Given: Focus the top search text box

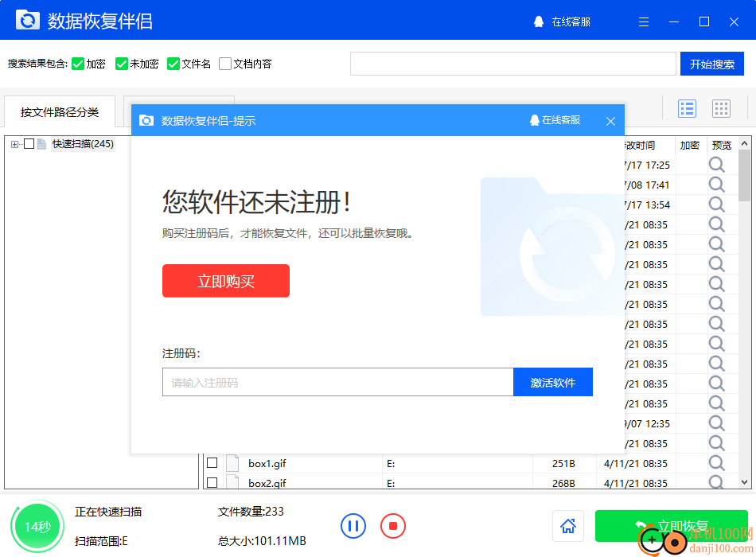Looking at the screenshot, I should coord(512,64).
